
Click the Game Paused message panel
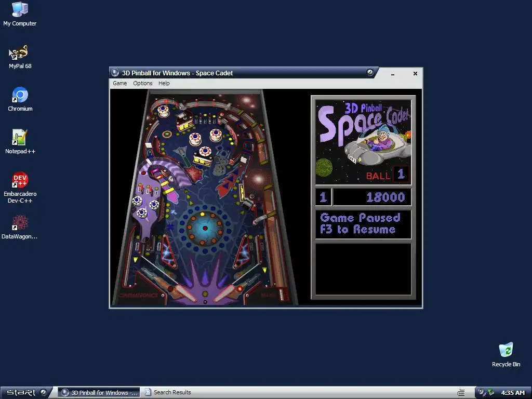click(363, 224)
